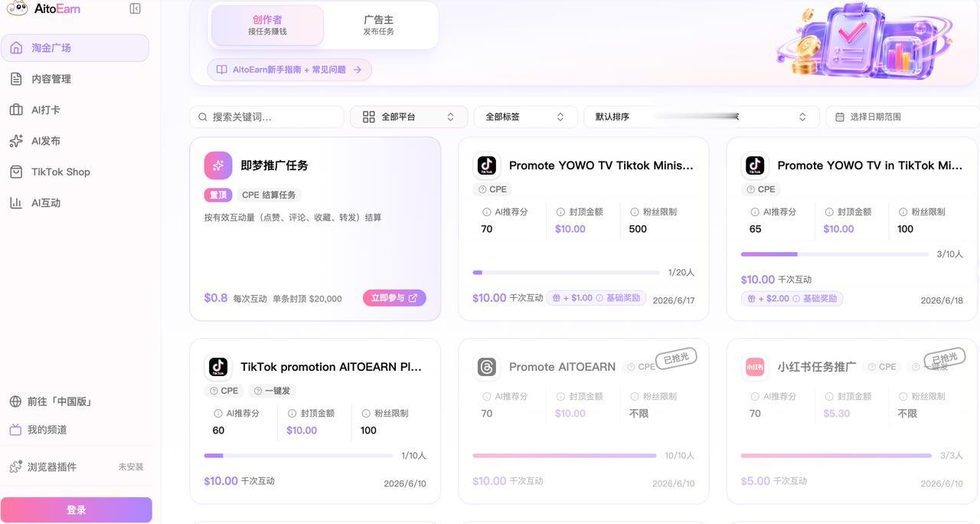This screenshot has height=524, width=980.
Task: Click the puzzle icon beside 浏览器插件
Action: tap(15, 467)
